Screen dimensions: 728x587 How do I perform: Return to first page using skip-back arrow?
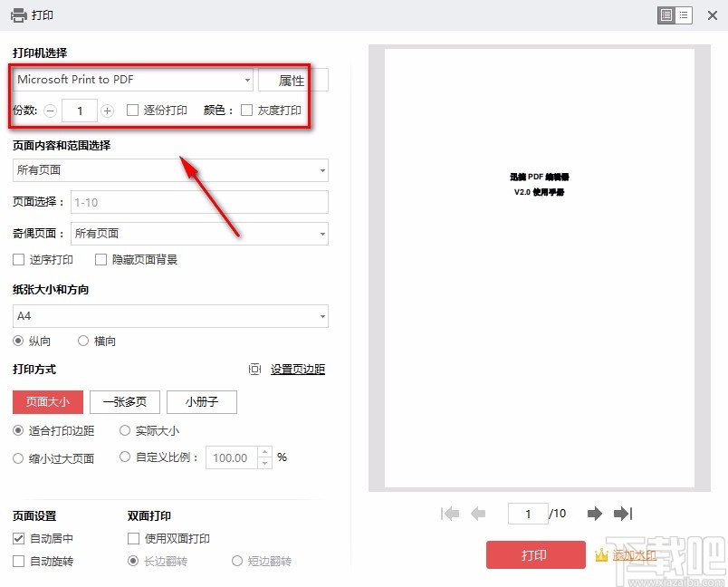(x=450, y=513)
